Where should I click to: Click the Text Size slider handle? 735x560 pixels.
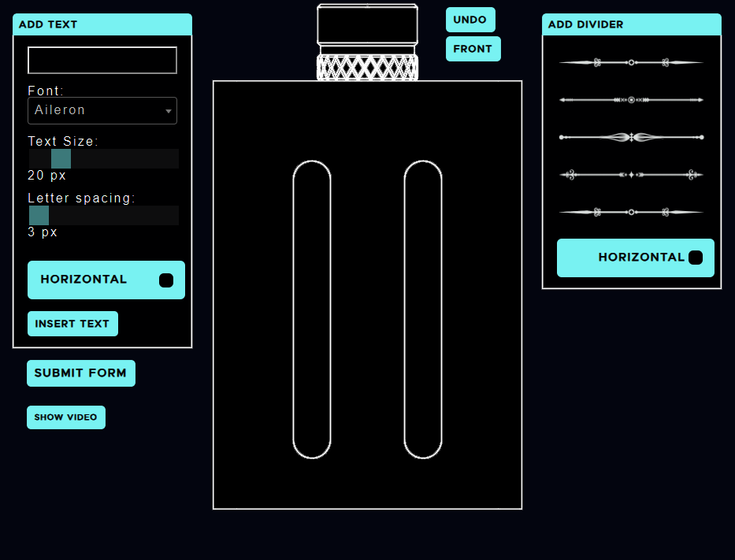click(61, 159)
